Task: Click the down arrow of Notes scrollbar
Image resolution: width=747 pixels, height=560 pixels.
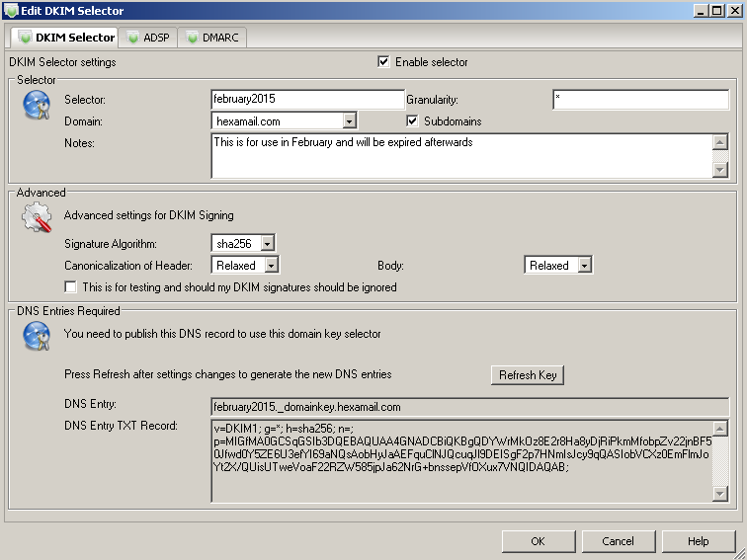Action: (x=719, y=170)
